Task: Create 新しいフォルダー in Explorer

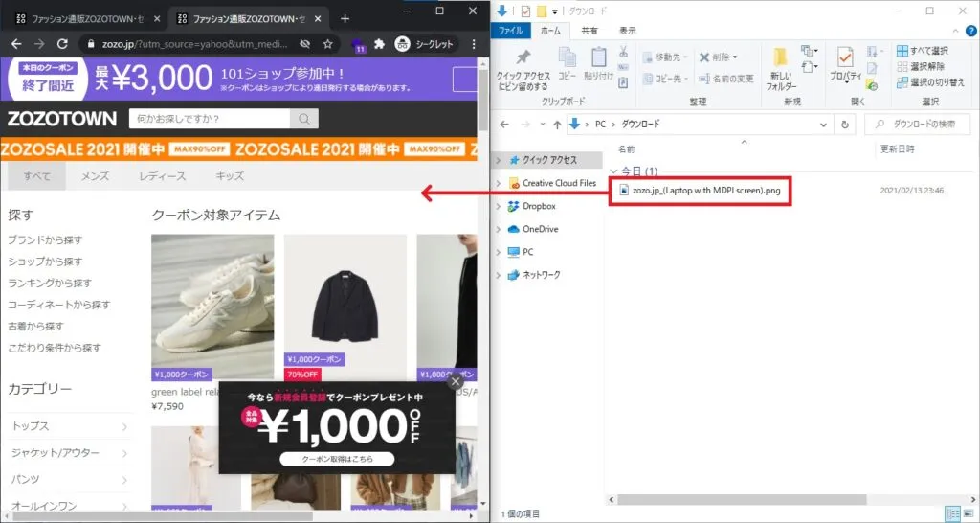Action: click(x=781, y=69)
